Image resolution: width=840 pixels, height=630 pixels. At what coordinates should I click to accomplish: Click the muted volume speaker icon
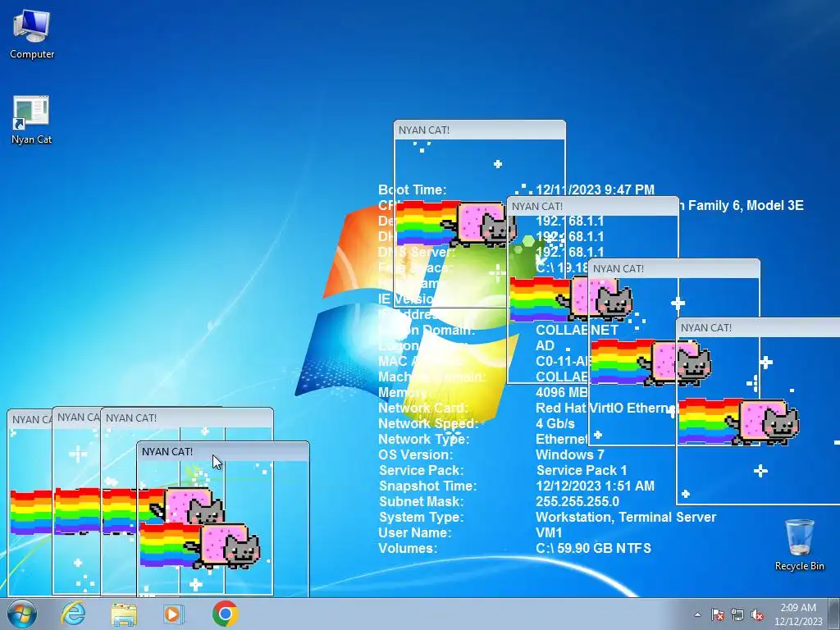757,614
